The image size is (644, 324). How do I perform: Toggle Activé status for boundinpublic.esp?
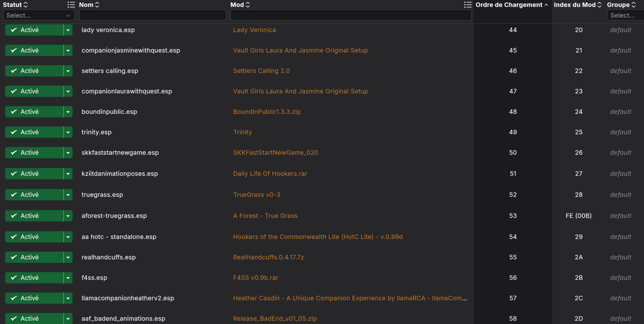tap(34, 112)
